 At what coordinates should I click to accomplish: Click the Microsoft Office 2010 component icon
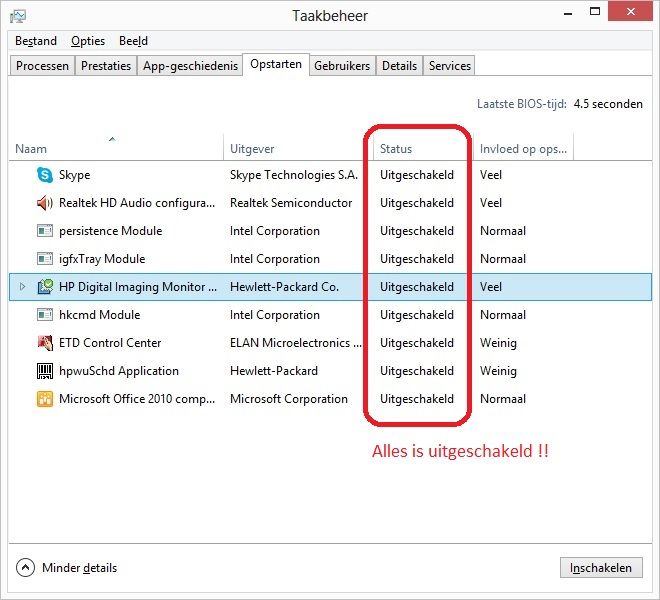point(45,399)
